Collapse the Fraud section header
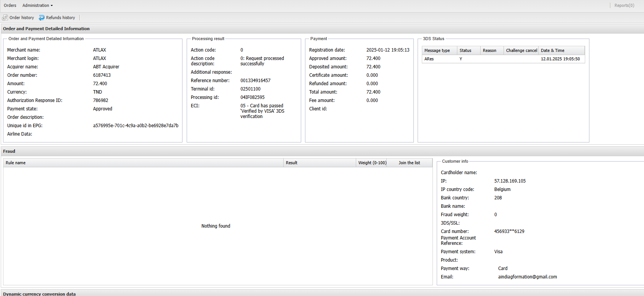 pos(9,151)
